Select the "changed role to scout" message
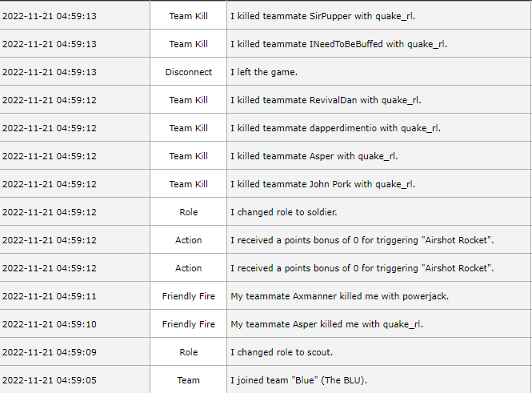 tap(282, 352)
